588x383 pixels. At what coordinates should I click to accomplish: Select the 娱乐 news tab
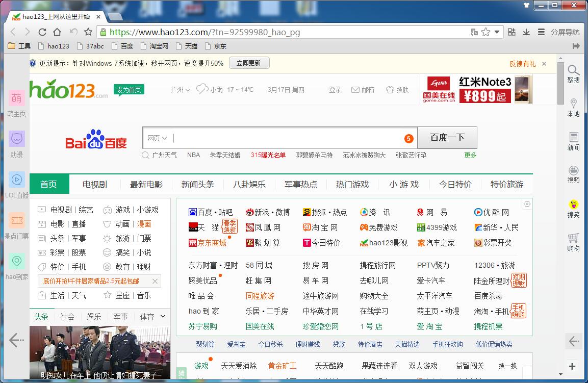[94, 317]
